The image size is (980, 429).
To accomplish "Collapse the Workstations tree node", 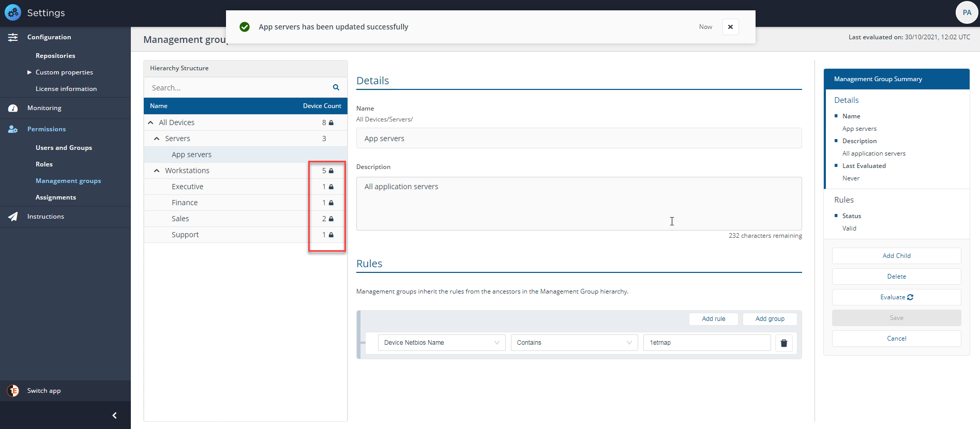I will 157,171.
